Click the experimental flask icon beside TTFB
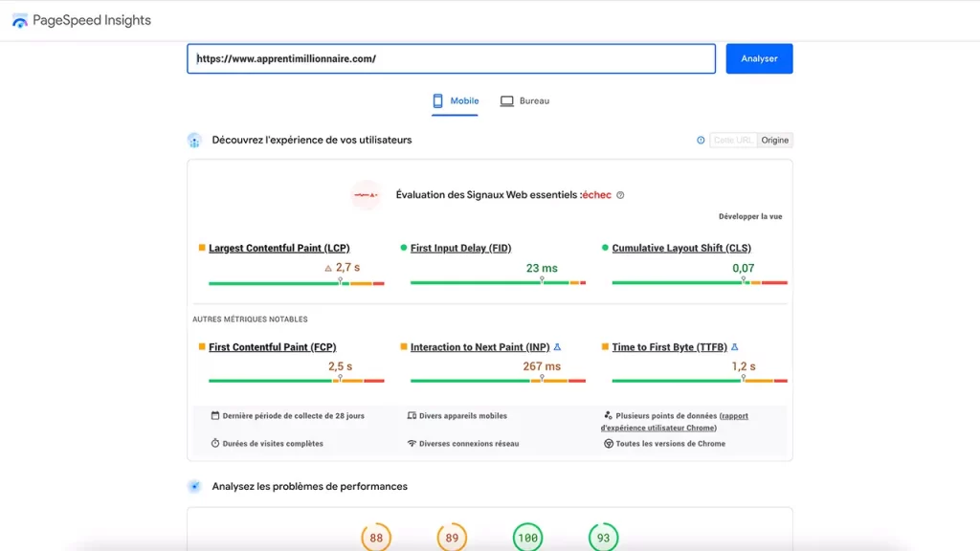Screen dimensions: 980x551 point(734,346)
